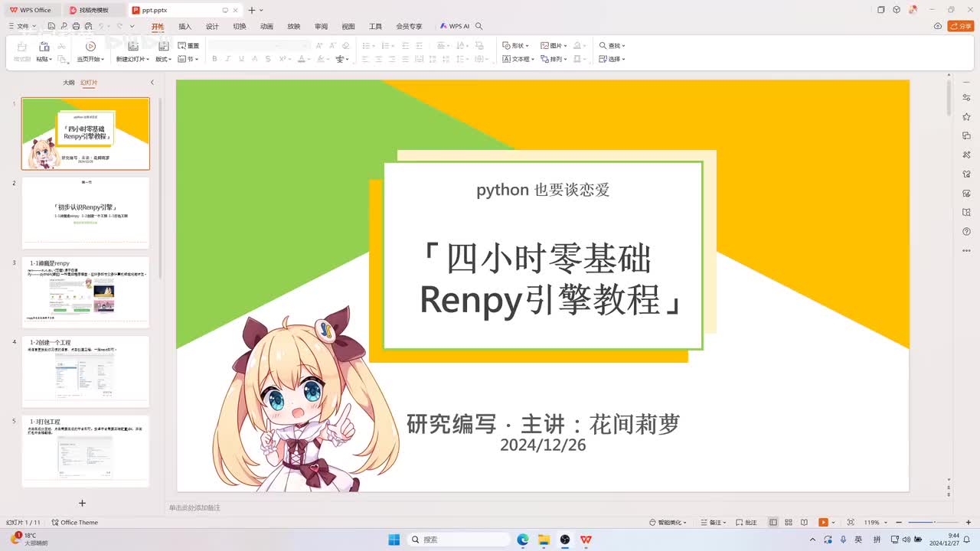Open the 查找 find dropdown

(612, 46)
